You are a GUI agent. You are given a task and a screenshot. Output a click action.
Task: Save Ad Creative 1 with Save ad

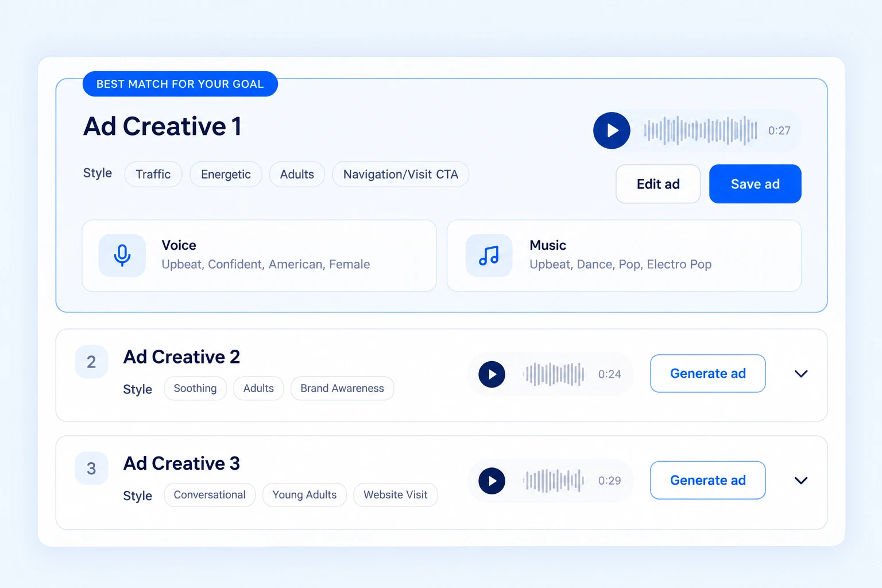tap(755, 184)
